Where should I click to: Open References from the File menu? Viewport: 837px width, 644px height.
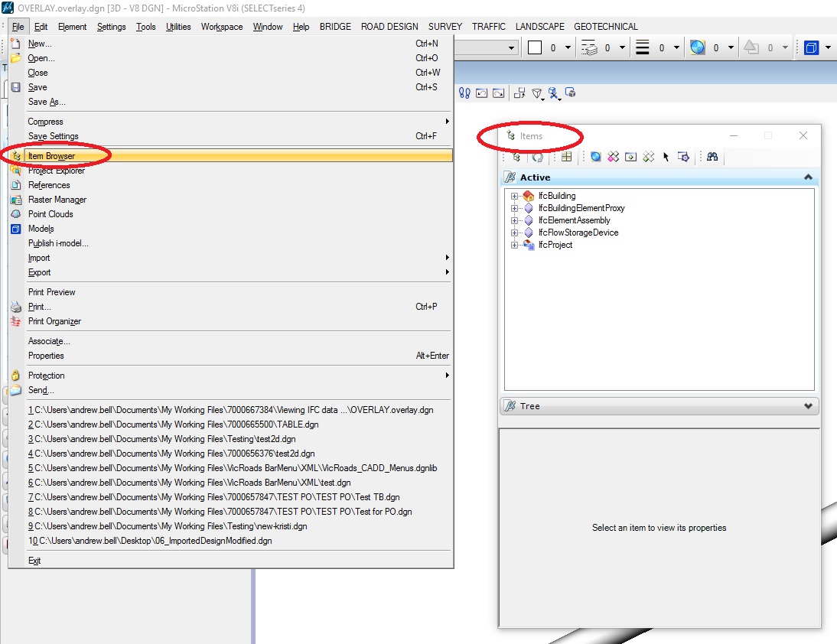coord(230,185)
